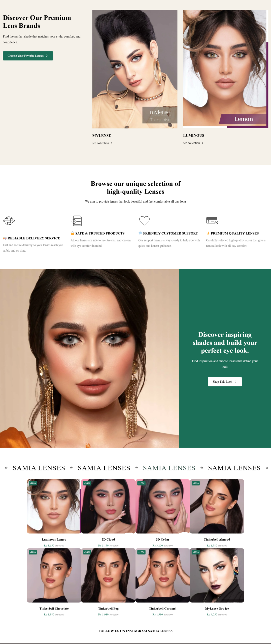Click chevron arrow beside MYLENSE see collection
271x644 pixels.
pyautogui.click(x=112, y=143)
